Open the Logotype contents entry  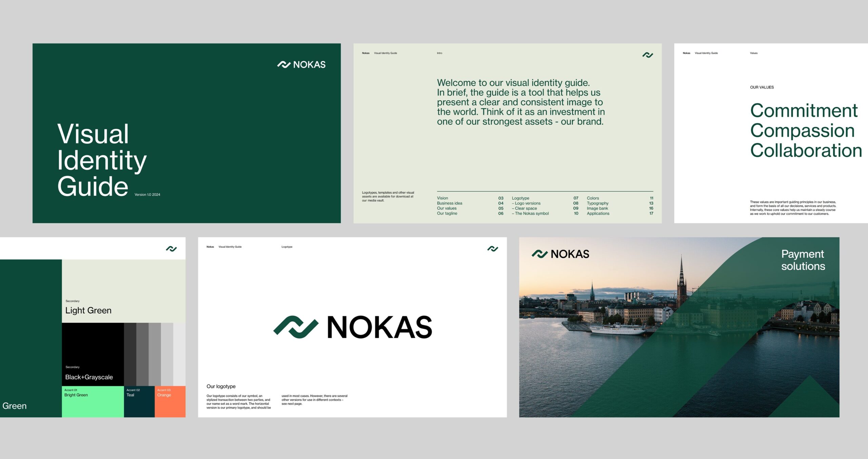click(x=520, y=198)
